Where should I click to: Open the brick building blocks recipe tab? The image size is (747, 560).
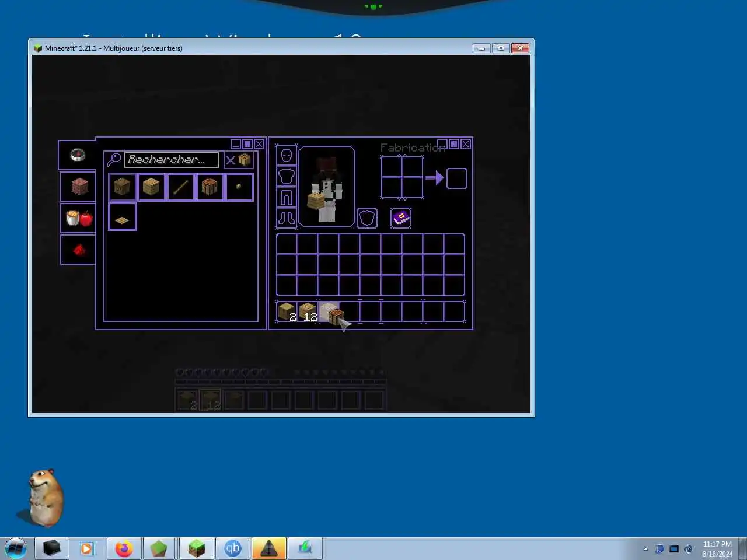79,187
